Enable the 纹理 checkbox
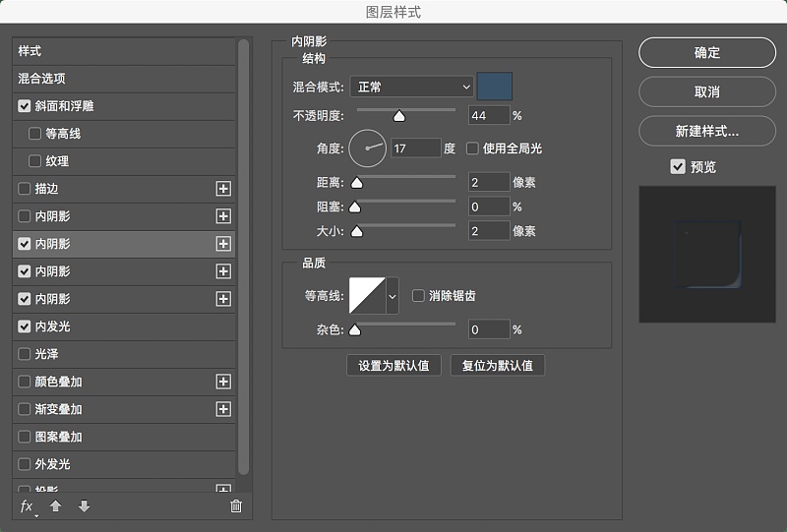 [x=34, y=161]
